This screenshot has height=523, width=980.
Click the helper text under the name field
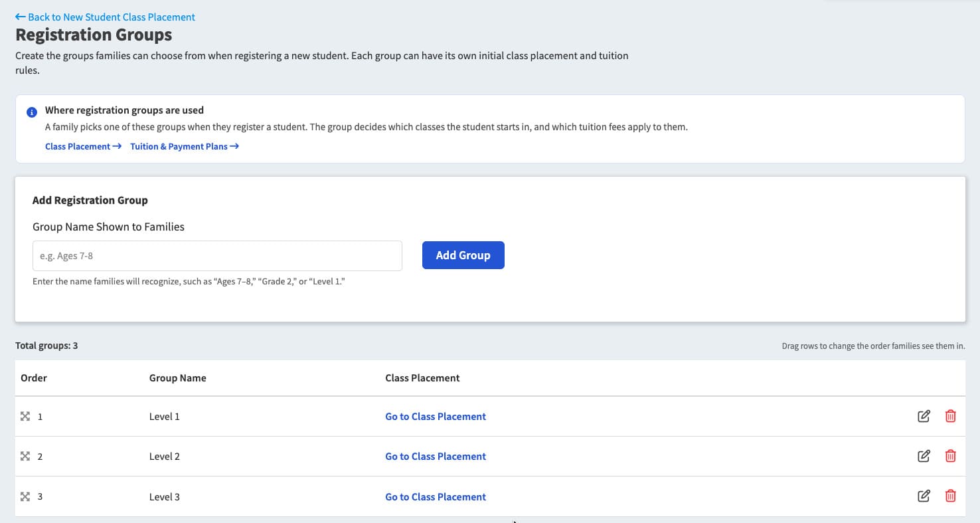[x=189, y=282]
